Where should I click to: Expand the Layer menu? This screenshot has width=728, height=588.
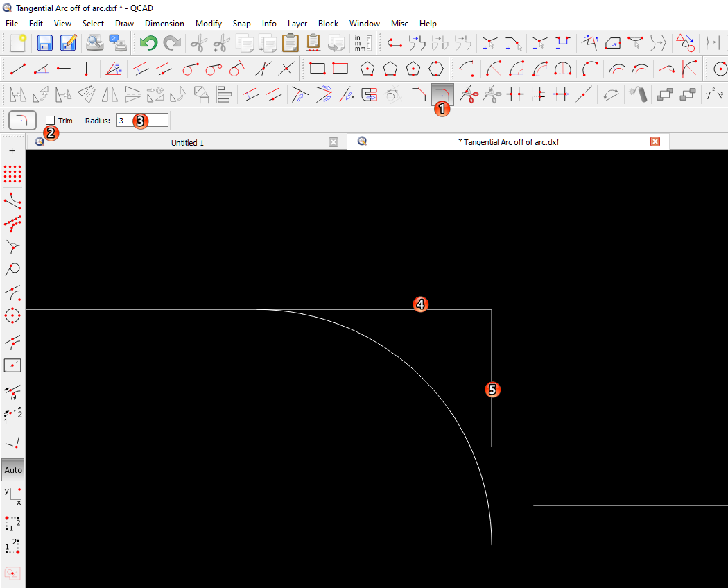297,23
